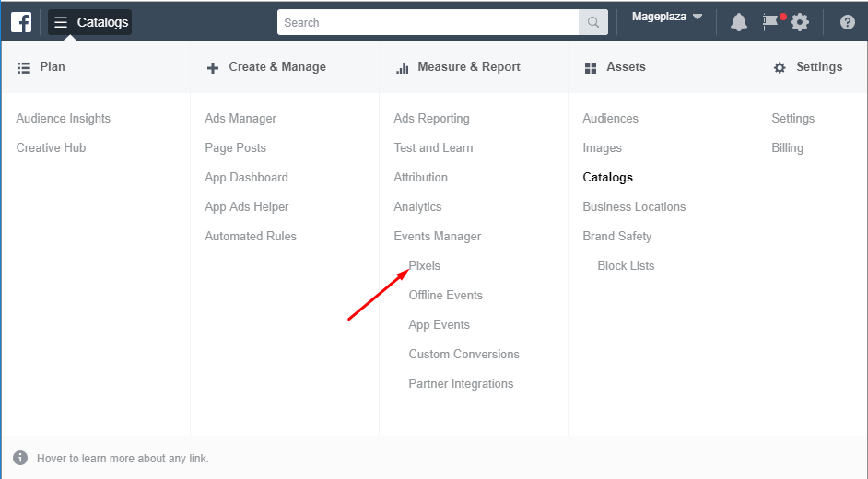Open Billing under Settings column
Viewport: 868px width, 479px height.
click(x=787, y=147)
